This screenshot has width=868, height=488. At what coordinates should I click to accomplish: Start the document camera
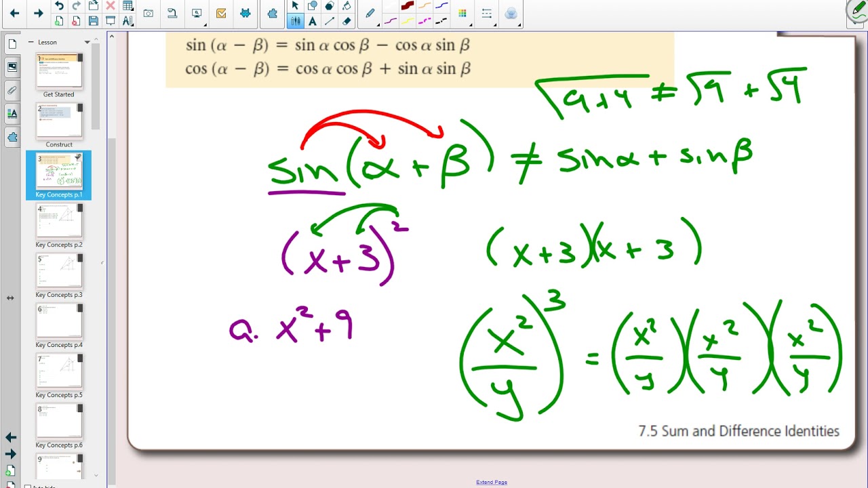(172, 14)
